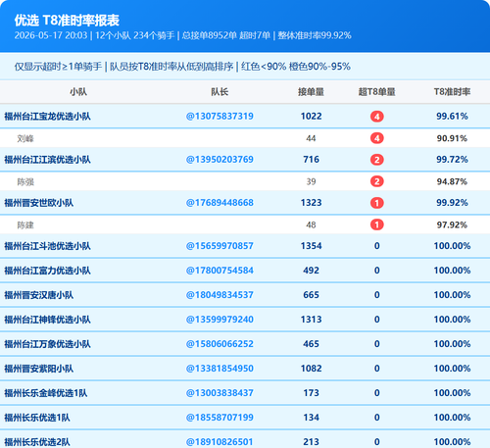The width and height of the screenshot is (490, 448).
Task: Click the 队长 column header
Action: [220, 92]
